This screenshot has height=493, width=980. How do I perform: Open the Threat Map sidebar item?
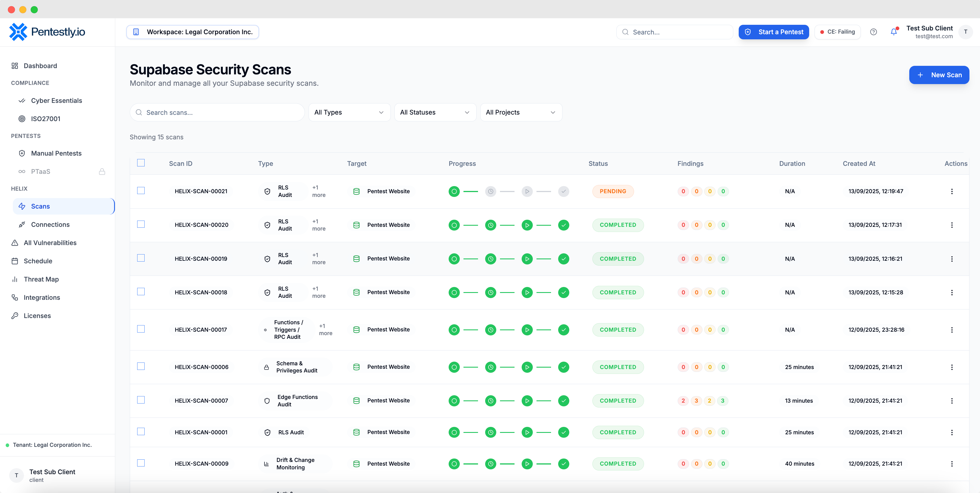pos(41,279)
